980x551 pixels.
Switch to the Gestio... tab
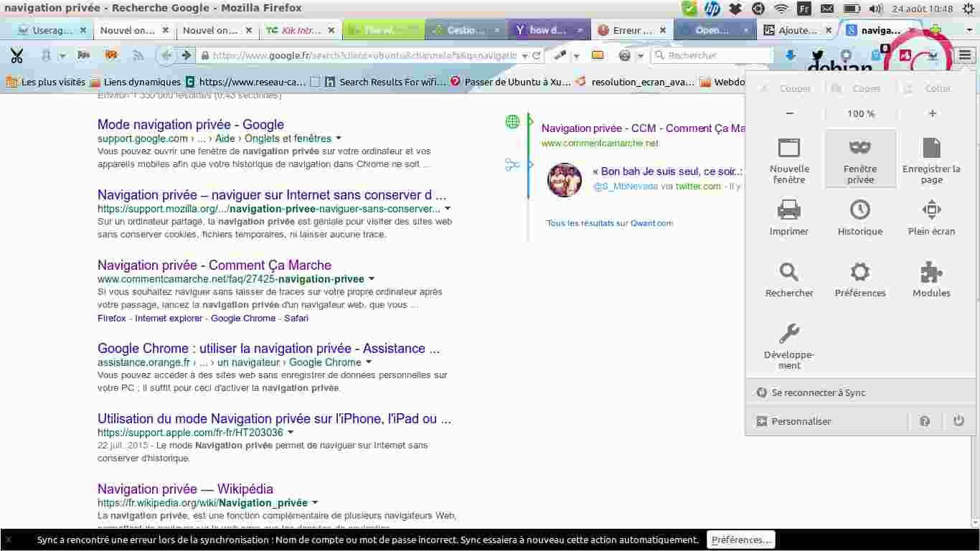(x=466, y=30)
